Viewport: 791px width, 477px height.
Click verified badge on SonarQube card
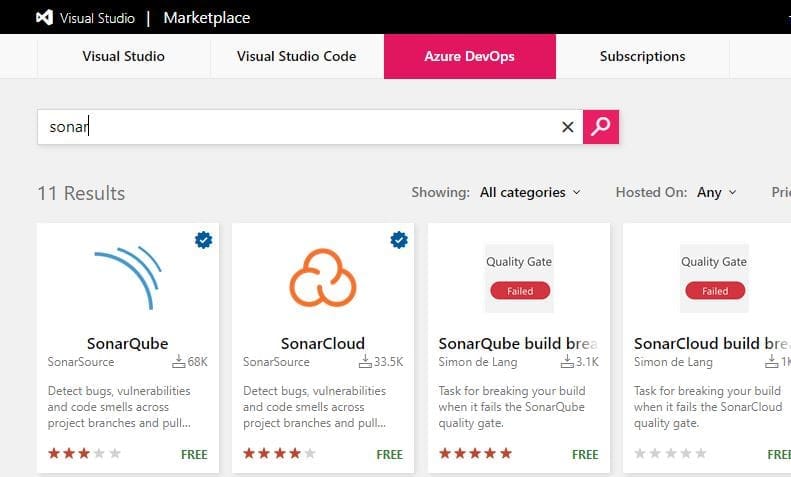tap(203, 240)
